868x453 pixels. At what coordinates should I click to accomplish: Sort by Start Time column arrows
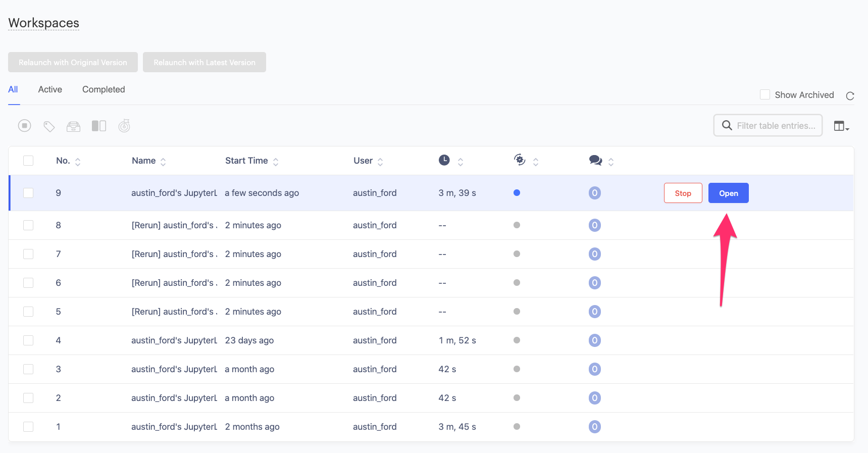click(276, 162)
